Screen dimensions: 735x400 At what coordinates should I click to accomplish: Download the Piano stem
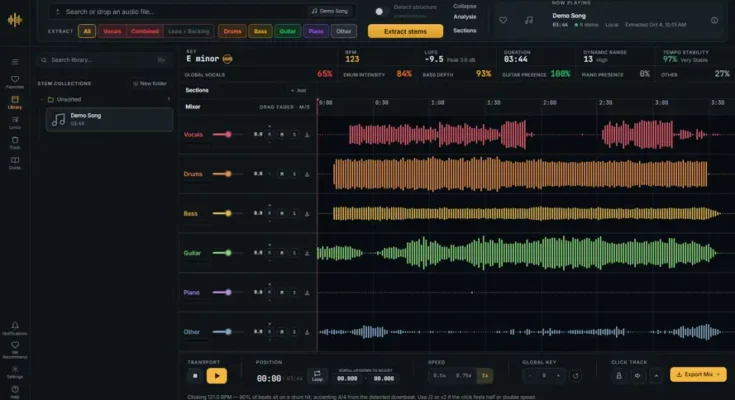[307, 292]
